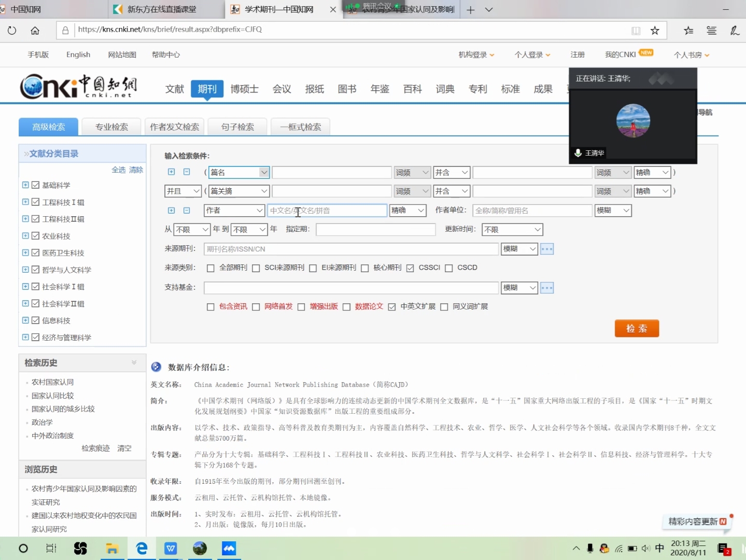
Task: Add page to favorites with star icon
Action: point(655,31)
